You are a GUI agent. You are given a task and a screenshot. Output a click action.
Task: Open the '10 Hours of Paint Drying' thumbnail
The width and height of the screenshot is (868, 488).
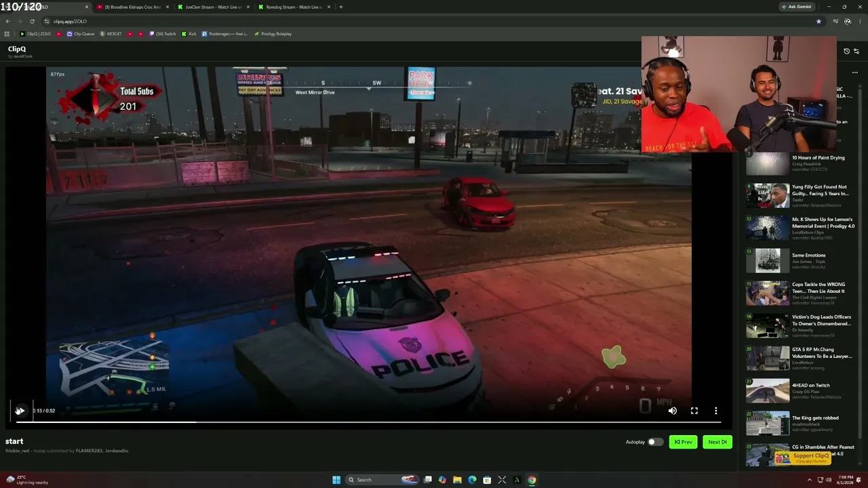(x=768, y=163)
